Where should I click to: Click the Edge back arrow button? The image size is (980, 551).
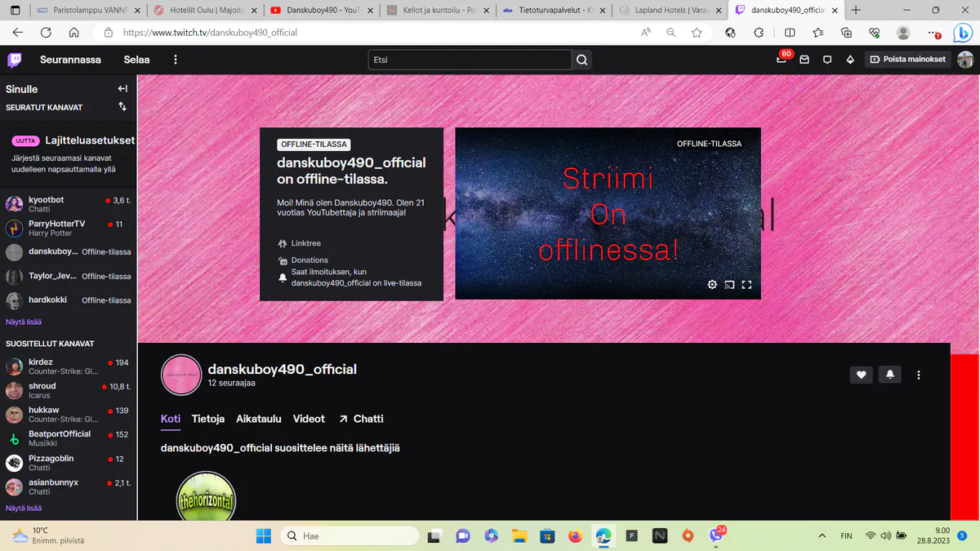click(x=18, y=33)
